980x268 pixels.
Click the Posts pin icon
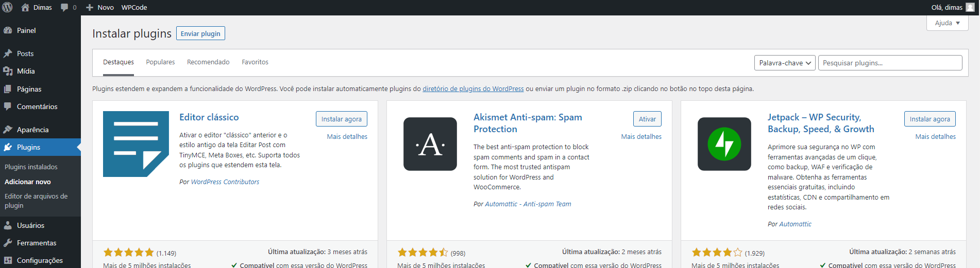coord(8,53)
